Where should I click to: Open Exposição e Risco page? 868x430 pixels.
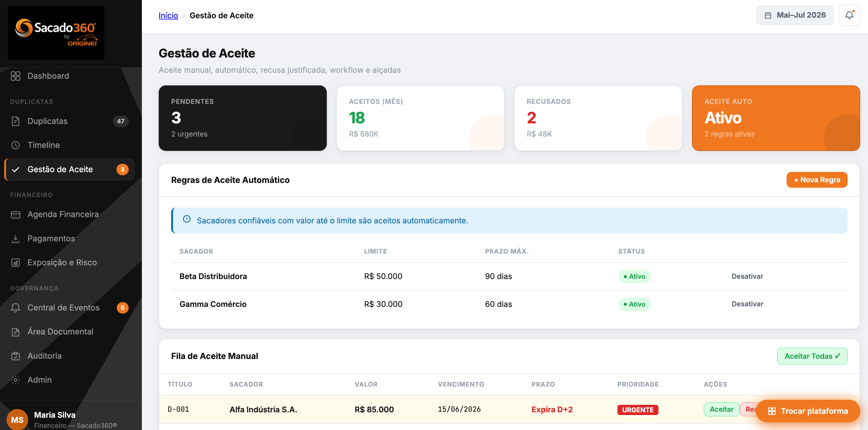pyautogui.click(x=69, y=263)
